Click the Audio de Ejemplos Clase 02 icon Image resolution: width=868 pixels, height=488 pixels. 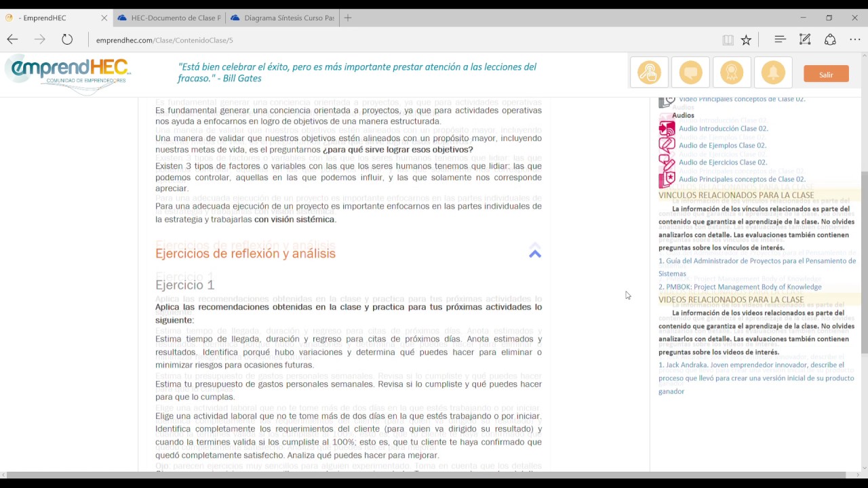(667, 145)
